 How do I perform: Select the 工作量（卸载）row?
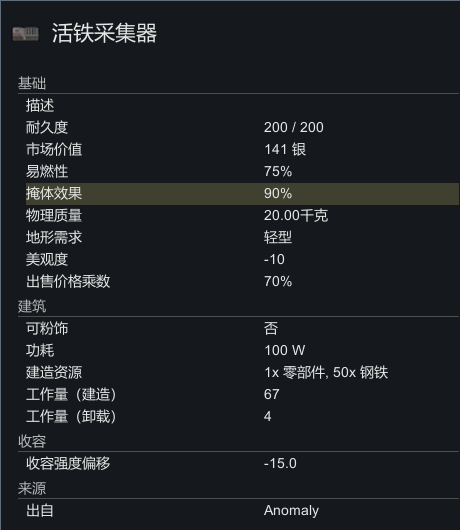242,416
